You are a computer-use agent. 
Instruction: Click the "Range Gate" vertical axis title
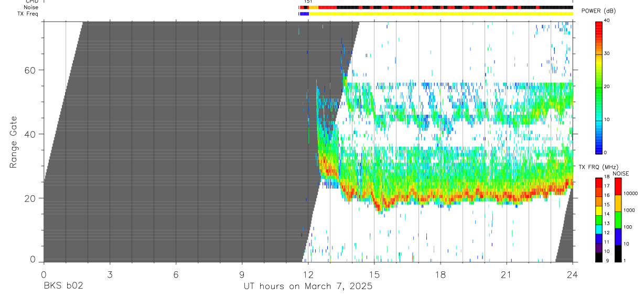click(x=13, y=141)
